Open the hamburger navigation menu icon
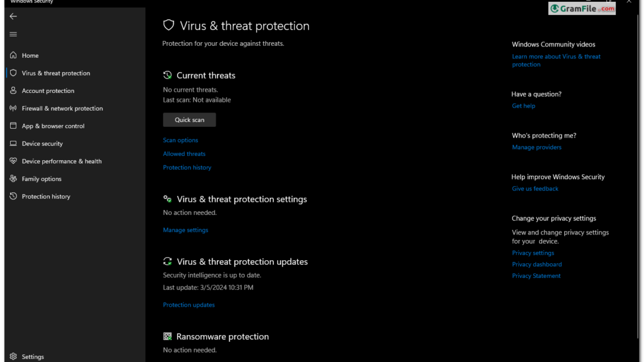644x362 pixels. coord(13,34)
